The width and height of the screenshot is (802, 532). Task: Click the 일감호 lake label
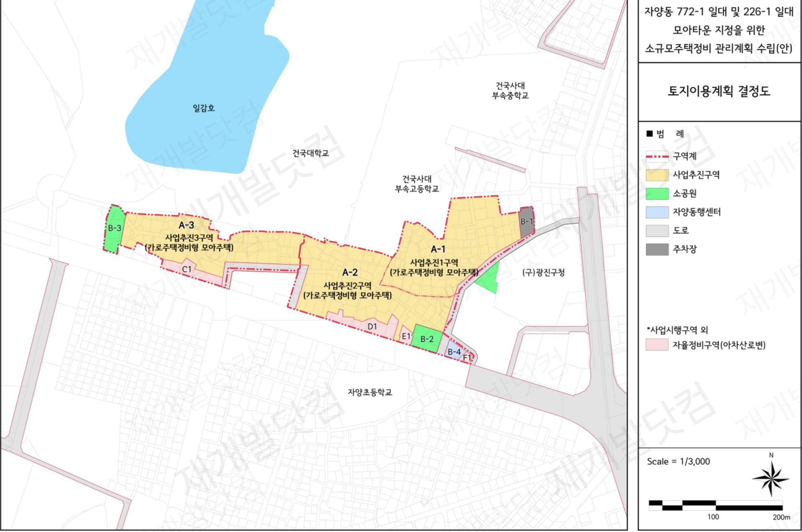pyautogui.click(x=204, y=108)
